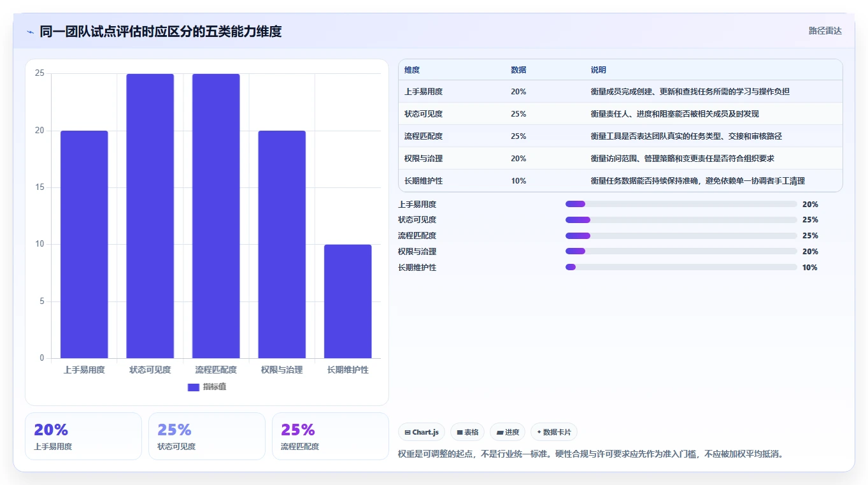The image size is (868, 485).
Task: Click the 权限与治理 bar in the chart
Action: [x=282, y=244]
